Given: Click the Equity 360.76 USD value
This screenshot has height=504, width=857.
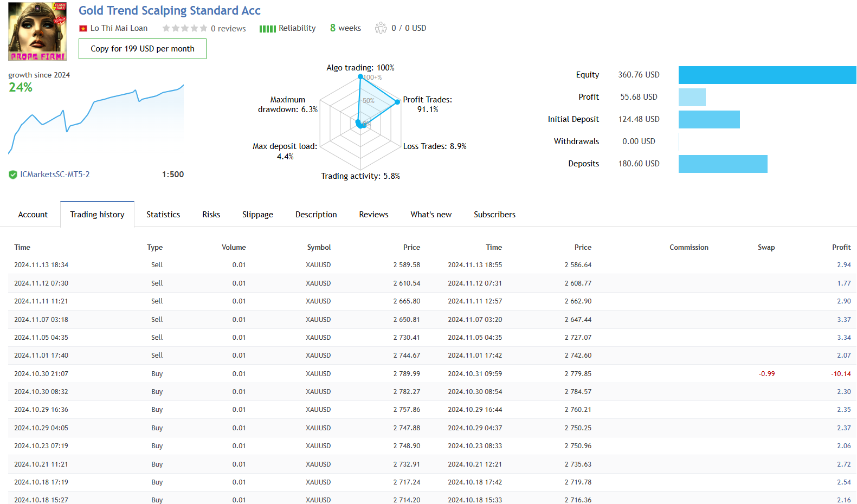Looking at the screenshot, I should (x=639, y=75).
